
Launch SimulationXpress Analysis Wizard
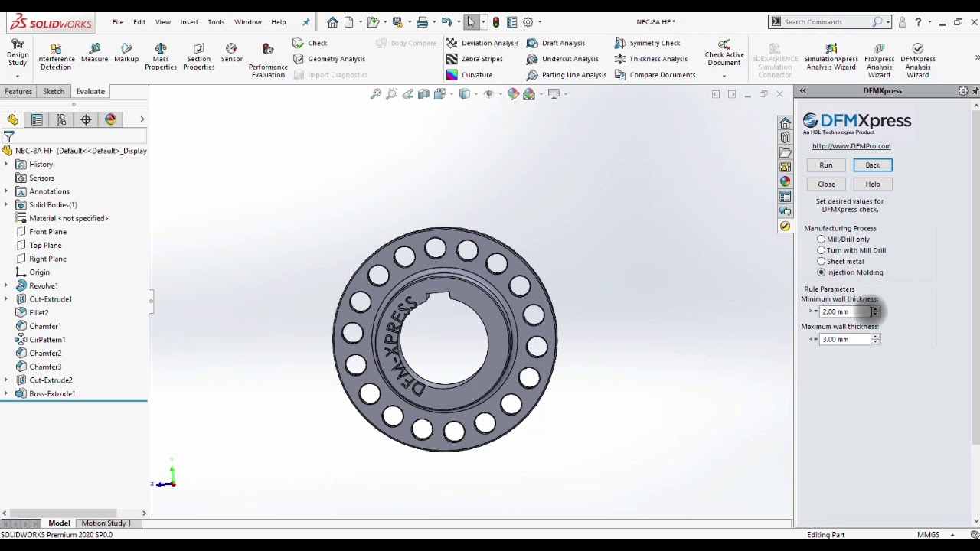point(831,61)
